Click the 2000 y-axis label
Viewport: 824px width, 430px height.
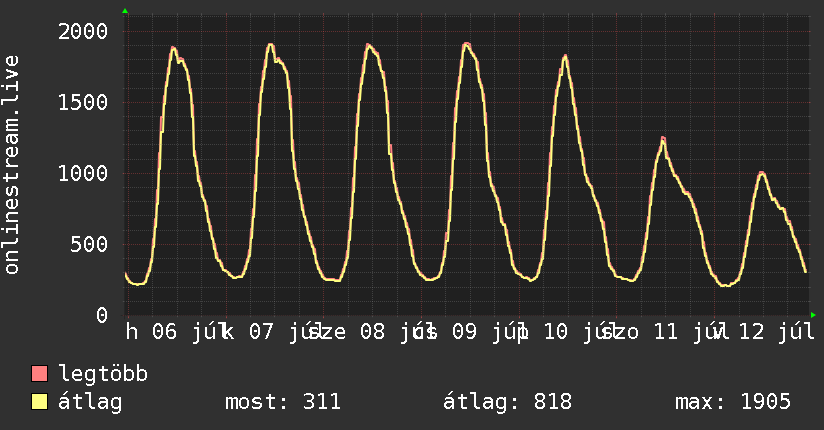click(x=83, y=32)
